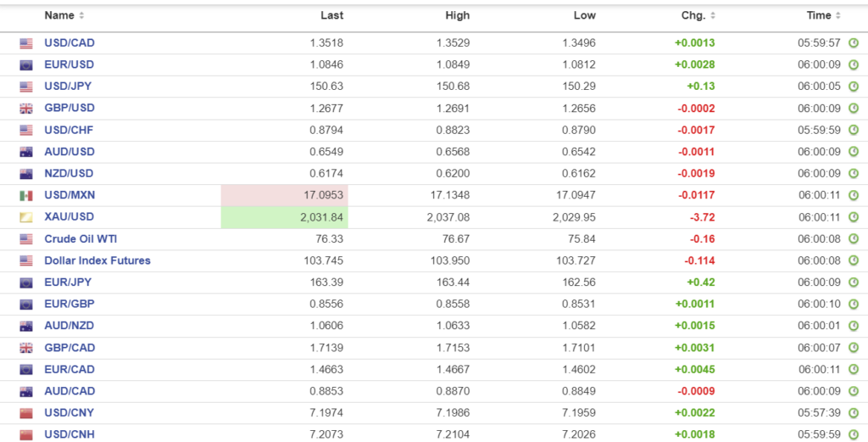Click the clock icon in Crude Oil WTI row

click(854, 239)
